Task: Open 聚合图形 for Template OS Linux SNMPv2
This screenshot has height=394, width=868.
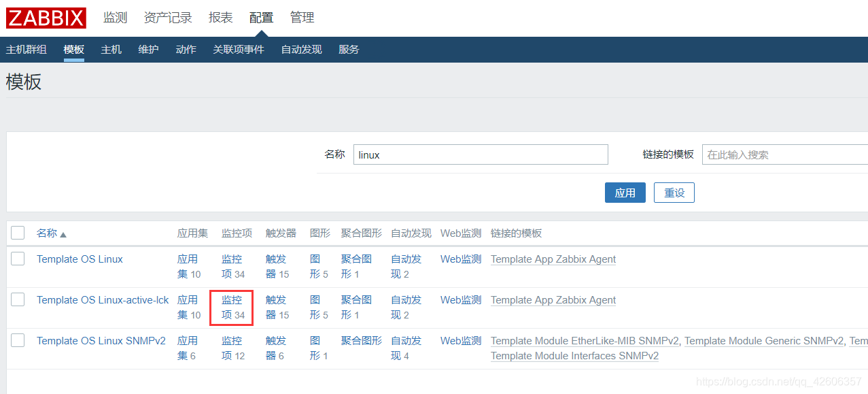Action: point(362,341)
